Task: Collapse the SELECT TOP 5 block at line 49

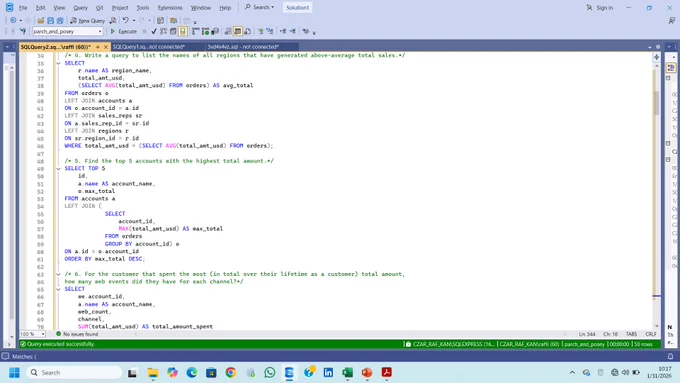Action: point(58,169)
